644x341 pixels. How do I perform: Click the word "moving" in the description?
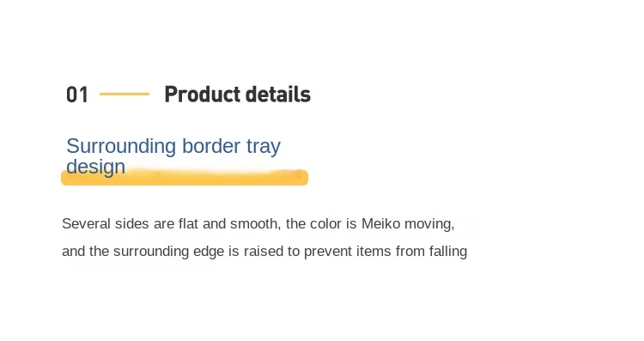428,225
